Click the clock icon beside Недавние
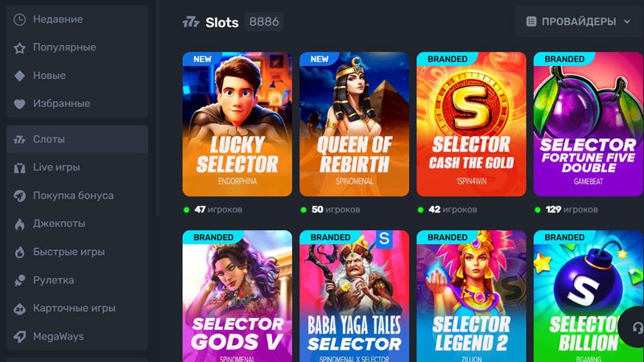 coord(20,19)
